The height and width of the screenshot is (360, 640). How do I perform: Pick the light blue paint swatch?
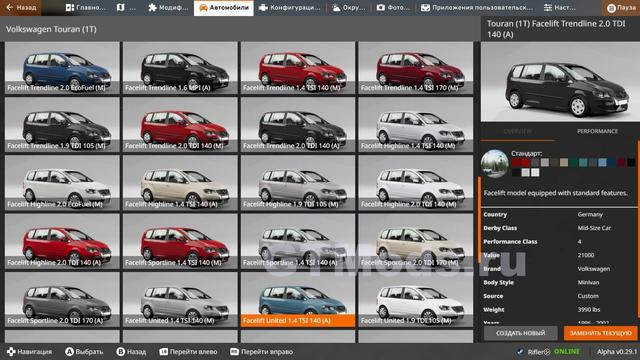tap(602, 162)
